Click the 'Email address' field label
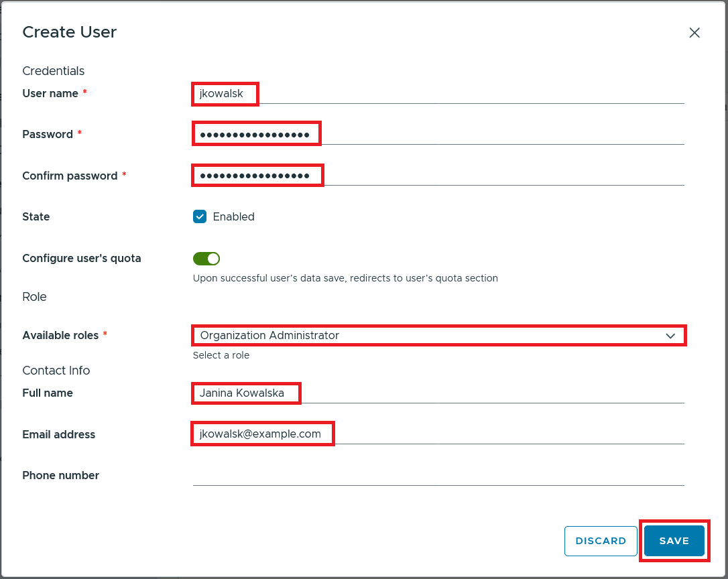Viewport: 728px width, 579px height. [59, 434]
